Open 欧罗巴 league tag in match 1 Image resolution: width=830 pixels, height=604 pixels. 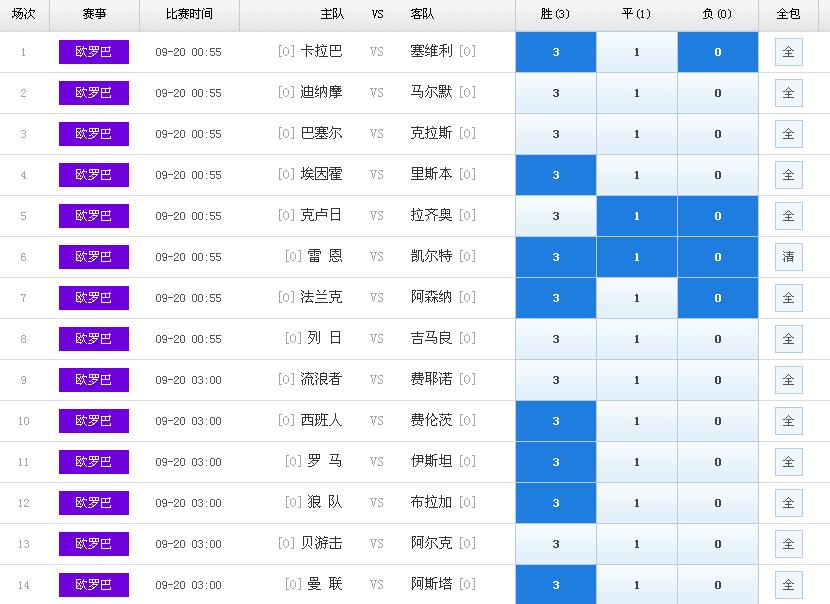94,52
